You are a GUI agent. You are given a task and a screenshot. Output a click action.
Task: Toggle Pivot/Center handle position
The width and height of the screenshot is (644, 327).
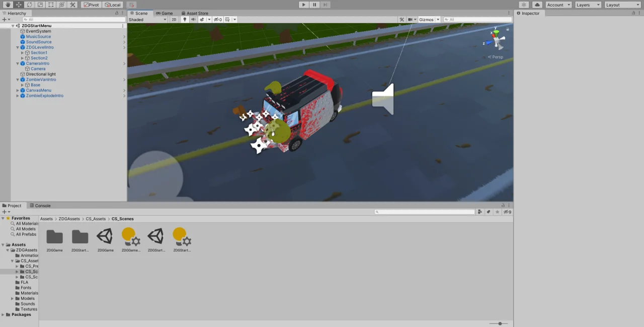point(91,5)
